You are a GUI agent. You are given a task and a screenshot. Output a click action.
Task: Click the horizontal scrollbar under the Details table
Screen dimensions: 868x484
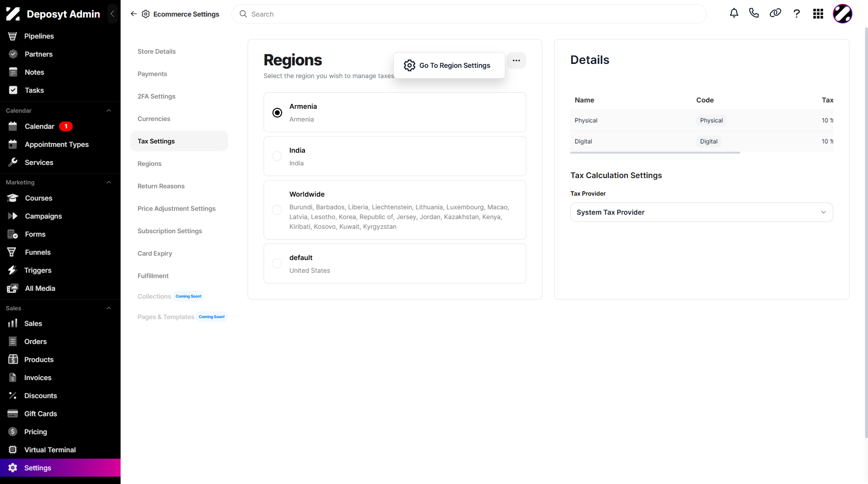click(x=655, y=153)
